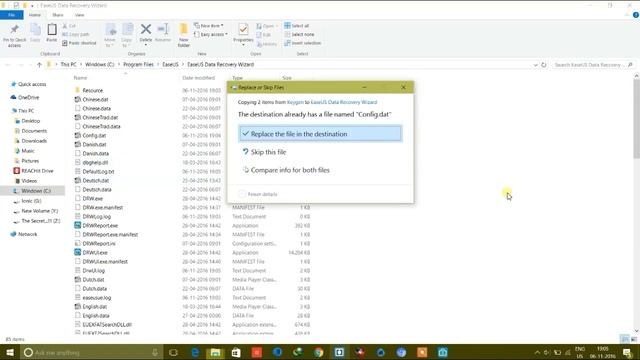
Task: Create a New folder from ribbon
Action: tap(184, 36)
